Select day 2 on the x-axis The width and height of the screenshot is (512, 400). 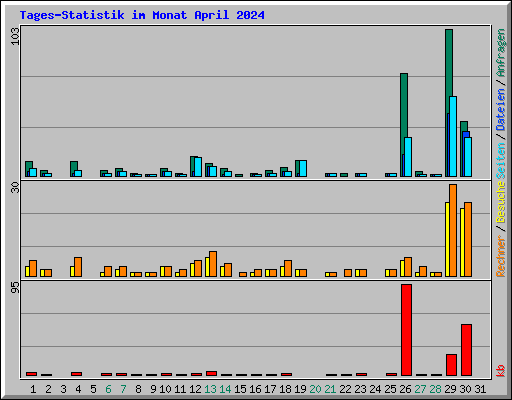click(48, 389)
